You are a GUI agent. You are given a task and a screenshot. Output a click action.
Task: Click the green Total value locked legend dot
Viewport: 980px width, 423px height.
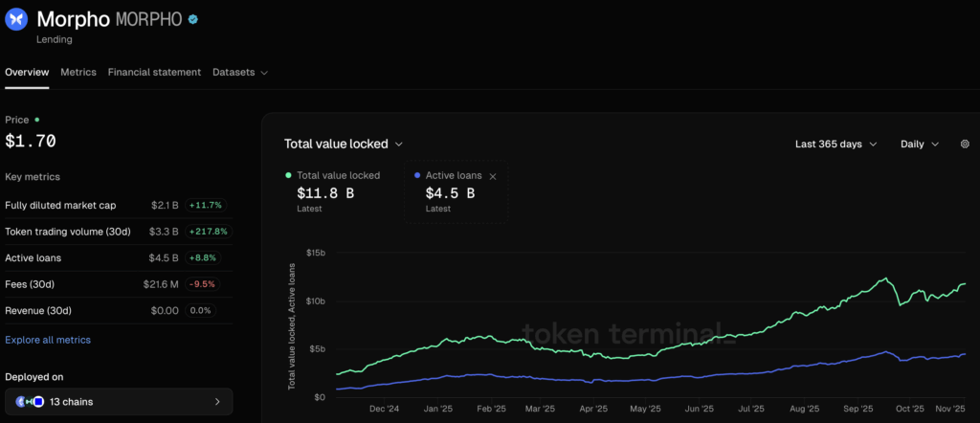coord(289,176)
